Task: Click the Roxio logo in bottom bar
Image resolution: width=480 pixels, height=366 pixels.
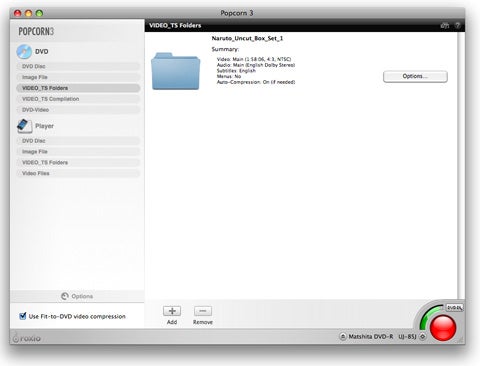Action: point(26,338)
